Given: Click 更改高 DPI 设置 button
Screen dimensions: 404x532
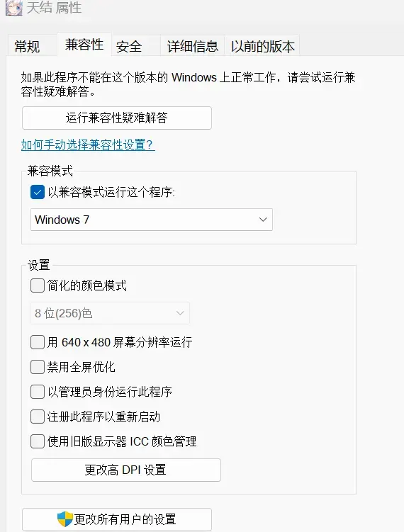Looking at the screenshot, I should (126, 470).
